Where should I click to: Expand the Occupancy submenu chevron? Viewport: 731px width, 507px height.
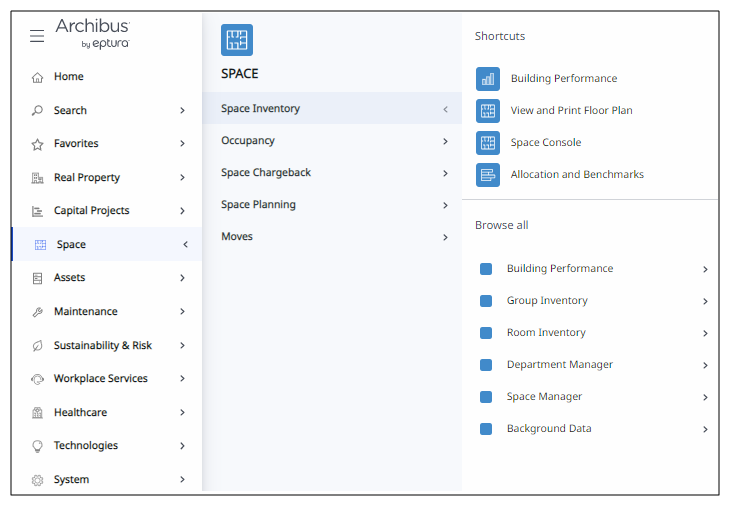(x=445, y=141)
